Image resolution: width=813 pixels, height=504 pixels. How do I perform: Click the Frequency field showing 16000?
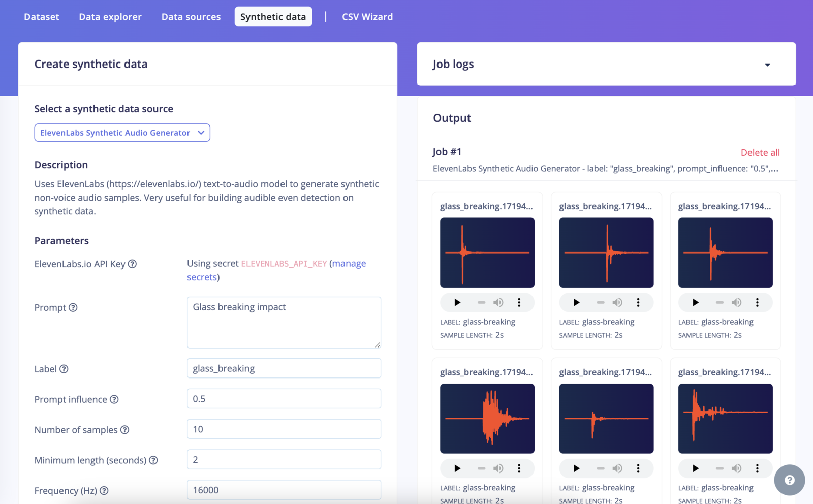click(284, 490)
